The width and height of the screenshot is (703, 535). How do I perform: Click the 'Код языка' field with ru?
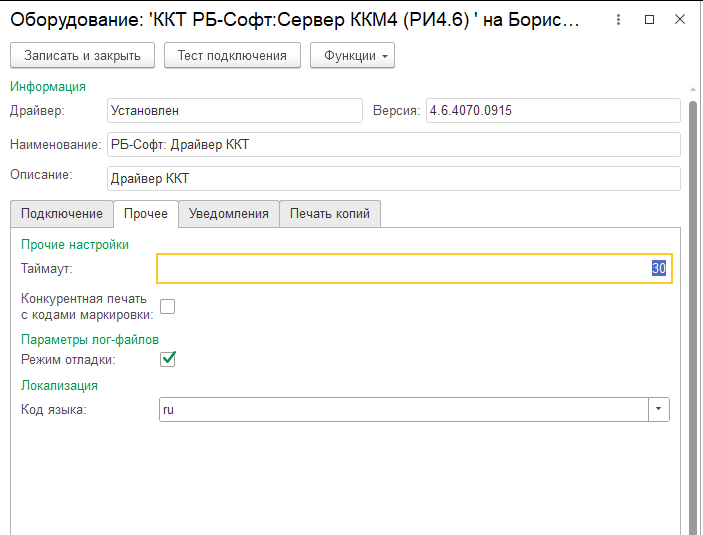pyautogui.click(x=404, y=409)
